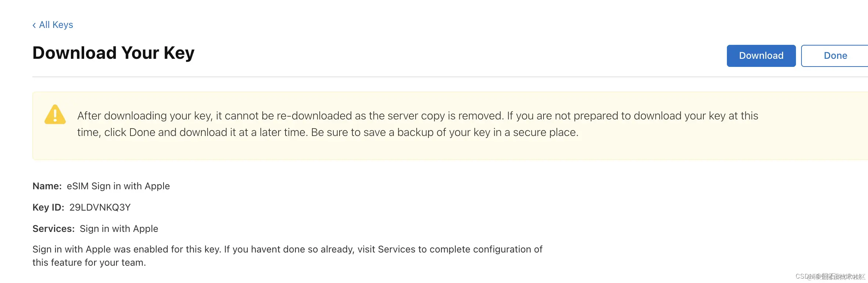Click the warning line starting After downloading your key
This screenshot has height=283, width=868.
click(x=417, y=116)
